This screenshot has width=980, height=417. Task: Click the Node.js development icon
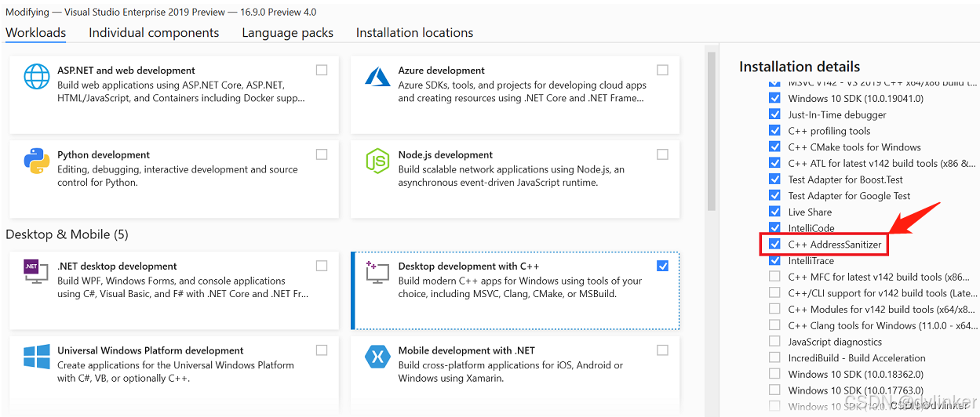377,161
